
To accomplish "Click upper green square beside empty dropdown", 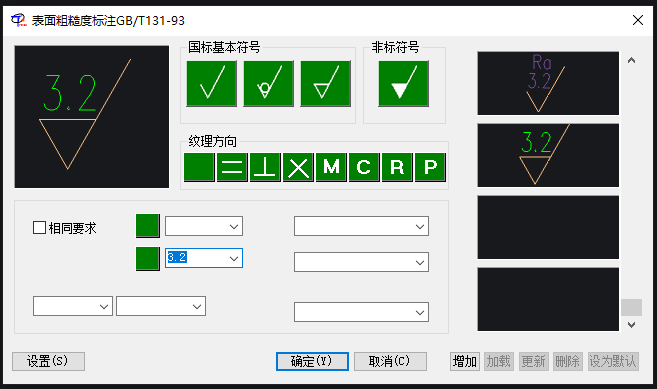I will pos(148,226).
